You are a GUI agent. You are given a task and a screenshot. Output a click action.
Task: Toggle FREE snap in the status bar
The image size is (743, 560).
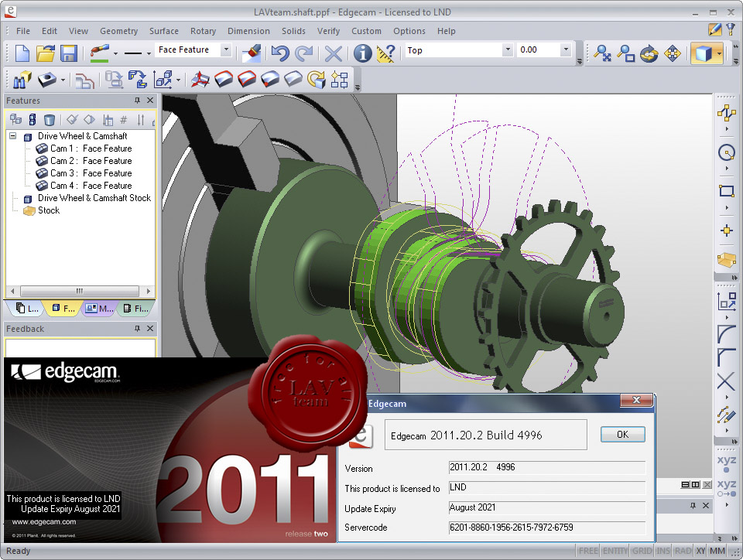(588, 551)
